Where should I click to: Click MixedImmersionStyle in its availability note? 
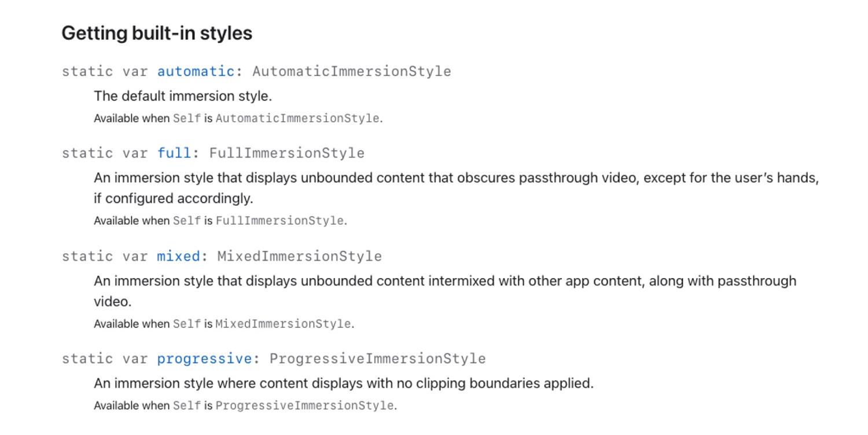click(x=283, y=324)
